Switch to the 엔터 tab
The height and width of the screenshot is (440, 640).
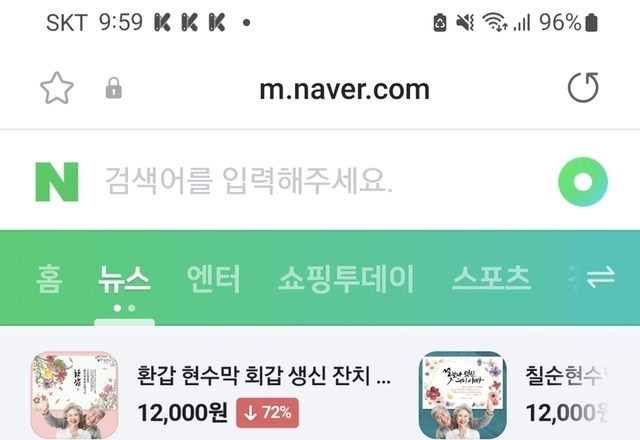(x=213, y=279)
